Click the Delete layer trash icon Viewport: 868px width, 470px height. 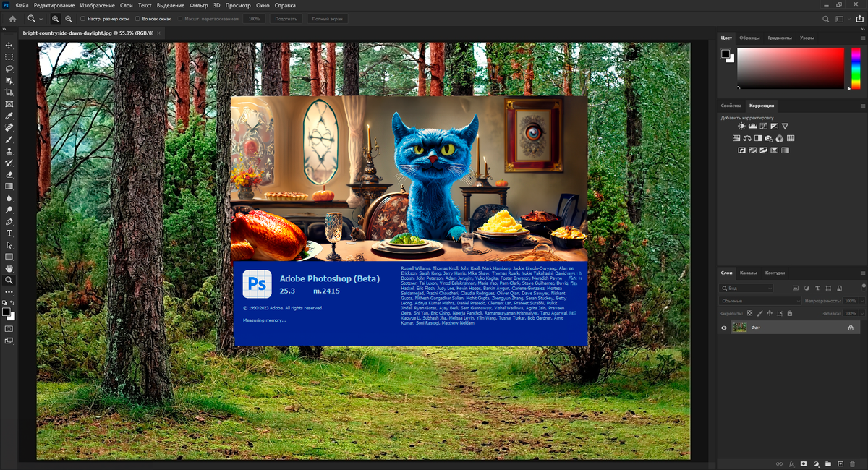[852, 463]
